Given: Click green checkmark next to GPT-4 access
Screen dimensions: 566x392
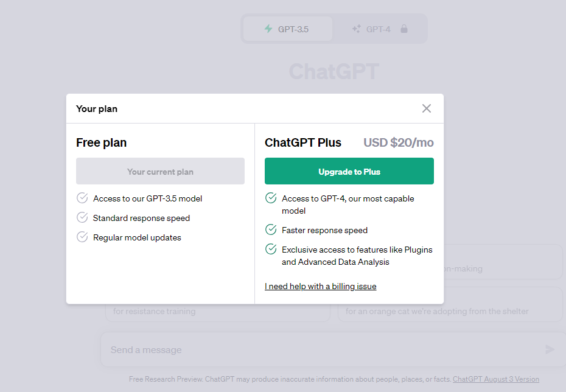Looking at the screenshot, I should [271, 198].
